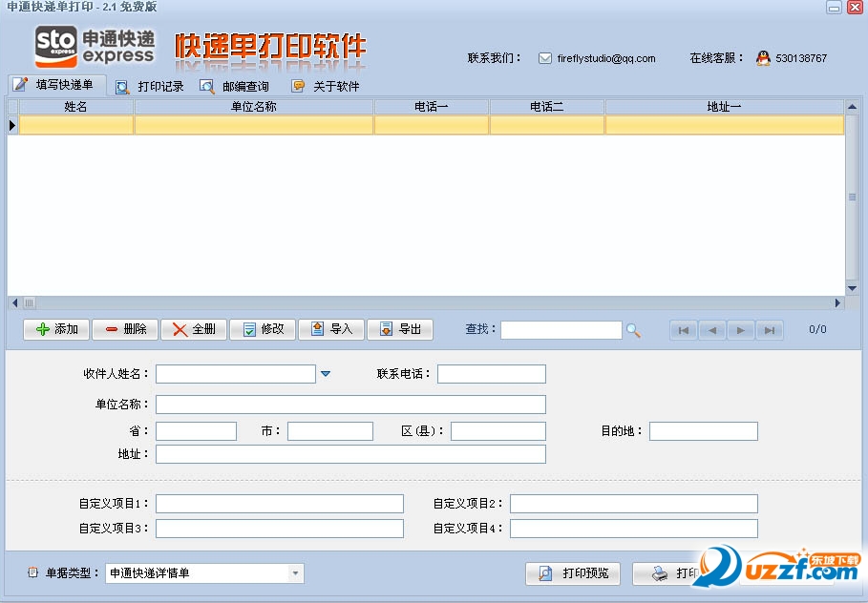Minimize the application window
Image resolution: width=868 pixels, height=603 pixels.
(x=834, y=8)
